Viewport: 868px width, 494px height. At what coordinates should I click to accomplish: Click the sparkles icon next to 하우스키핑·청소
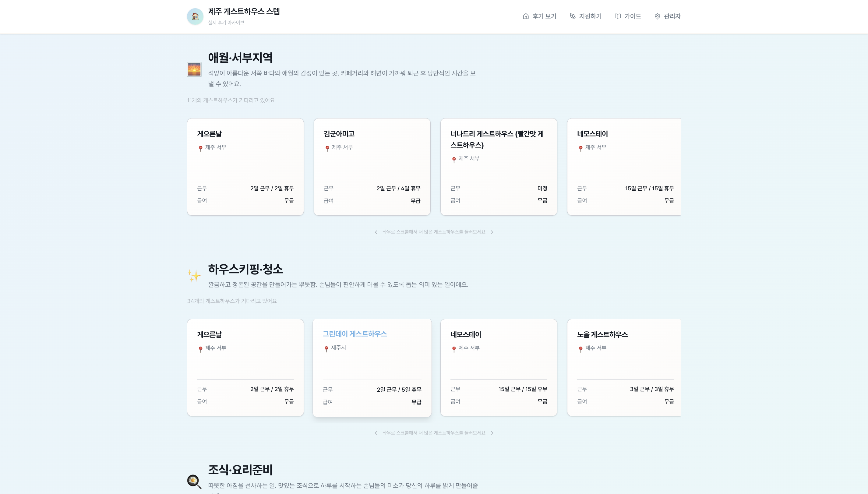tap(194, 276)
